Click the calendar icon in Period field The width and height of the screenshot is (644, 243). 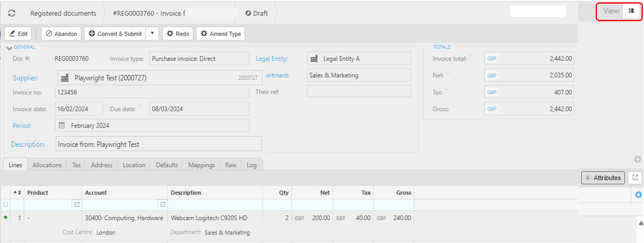coord(62,126)
